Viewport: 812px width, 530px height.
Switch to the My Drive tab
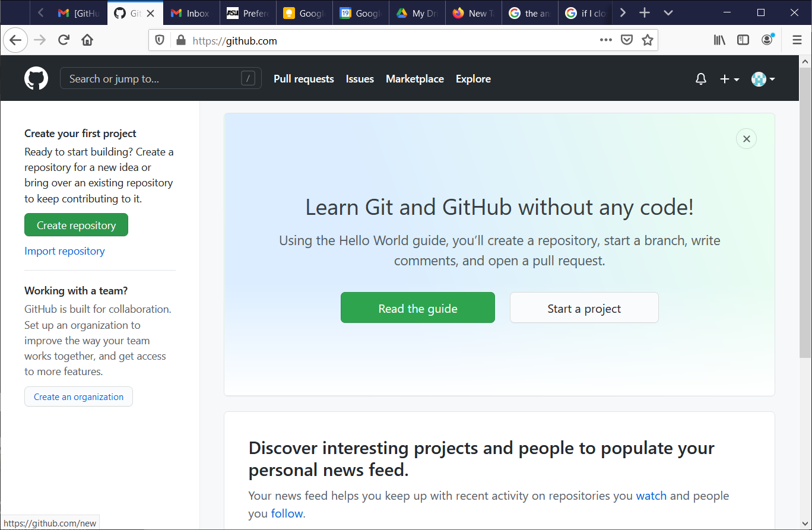(417, 13)
